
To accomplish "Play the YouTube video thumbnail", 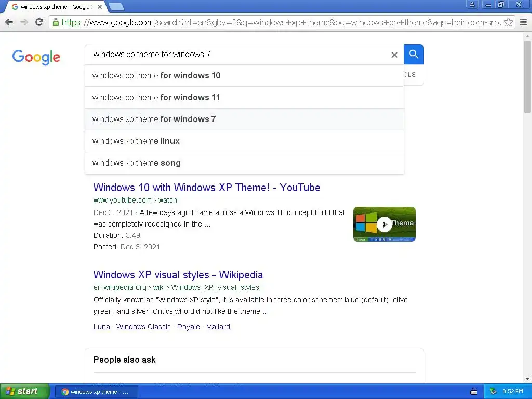I will (384, 224).
